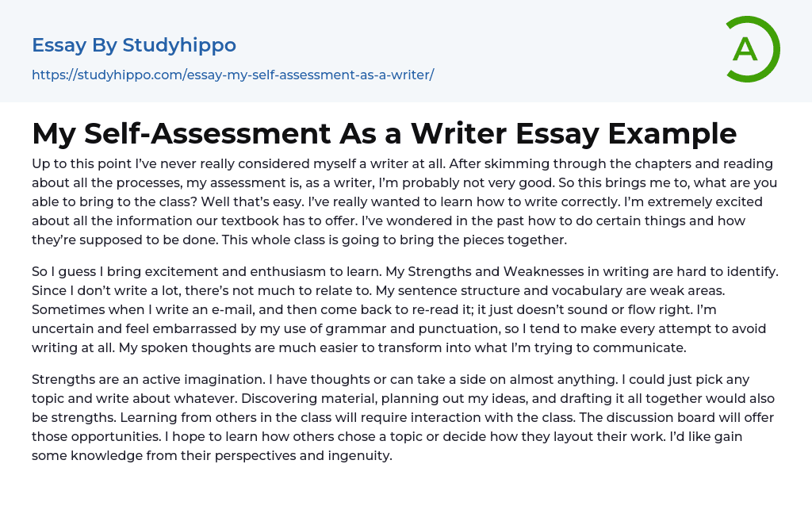Click the words 'My Self-Assessment' in the title
812x510 pixels.
tap(179, 133)
